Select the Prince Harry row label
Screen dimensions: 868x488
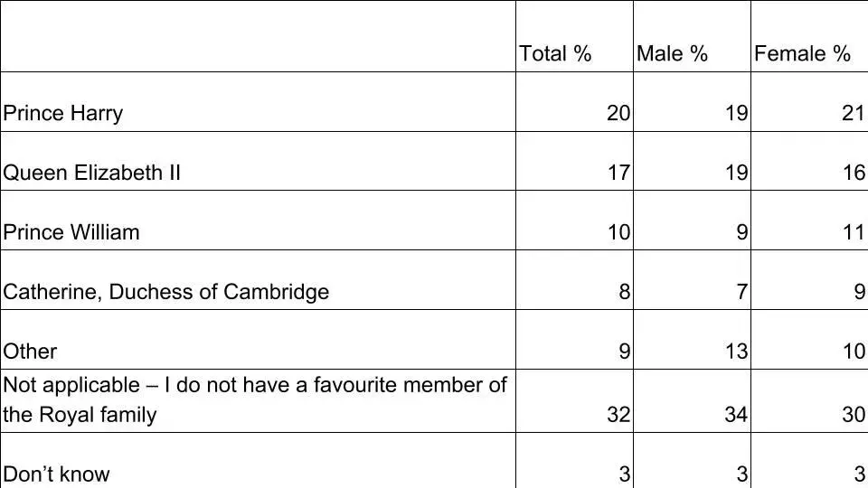click(x=63, y=113)
